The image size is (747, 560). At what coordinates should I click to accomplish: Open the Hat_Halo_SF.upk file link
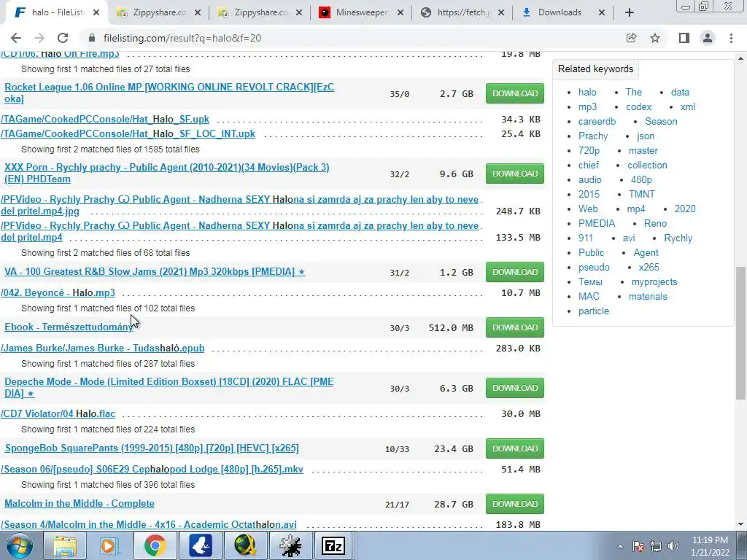[105, 119]
